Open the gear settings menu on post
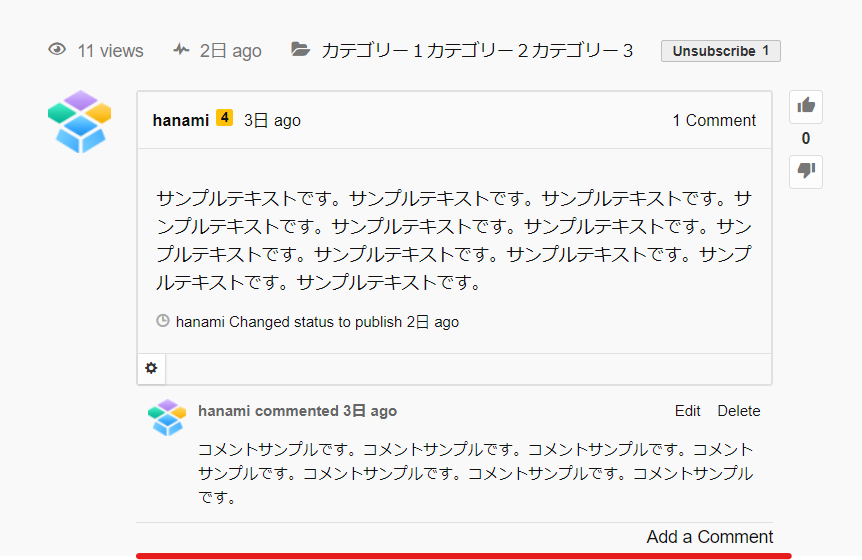Image resolution: width=862 pixels, height=560 pixels. click(x=151, y=368)
